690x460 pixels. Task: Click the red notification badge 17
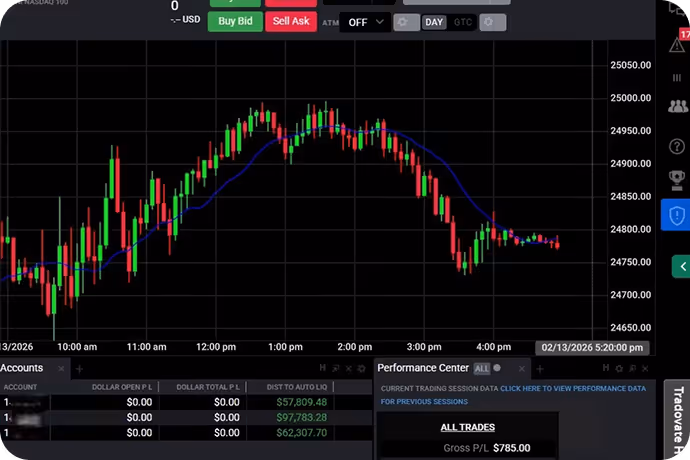(x=684, y=34)
